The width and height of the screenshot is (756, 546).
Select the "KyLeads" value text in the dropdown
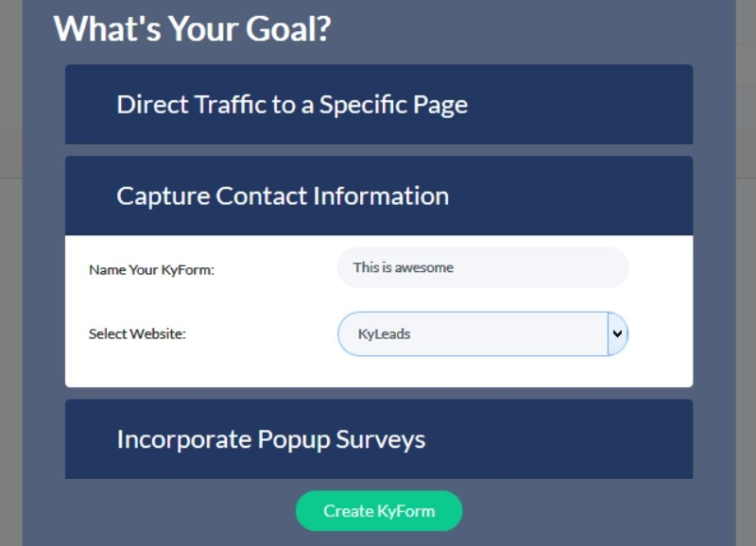pyautogui.click(x=385, y=333)
